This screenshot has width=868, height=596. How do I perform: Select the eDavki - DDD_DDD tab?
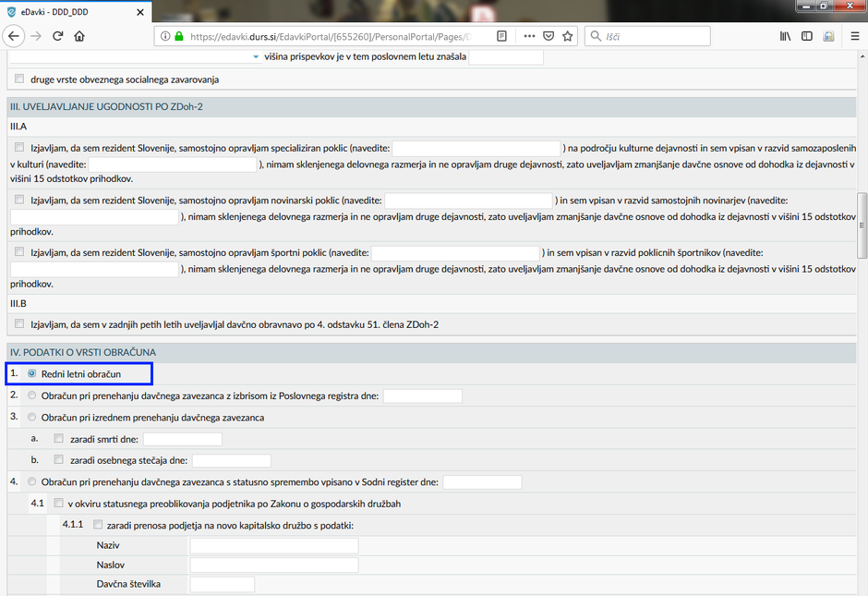pyautogui.click(x=65, y=12)
